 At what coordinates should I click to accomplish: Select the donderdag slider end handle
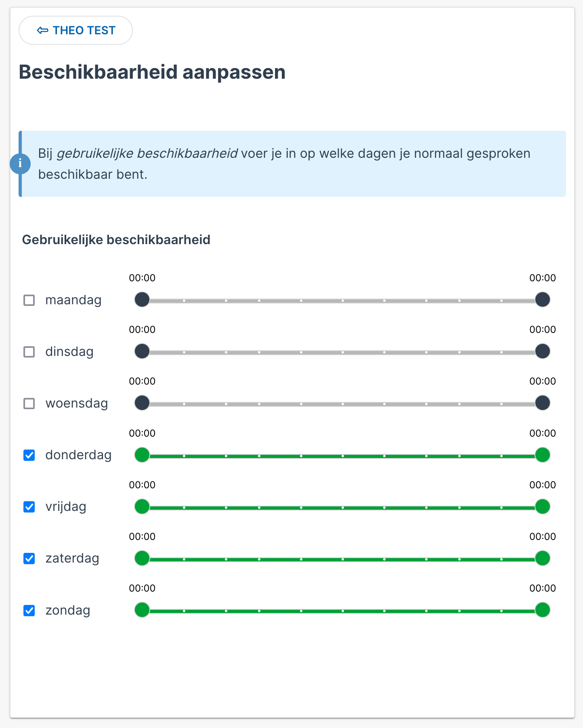(543, 455)
